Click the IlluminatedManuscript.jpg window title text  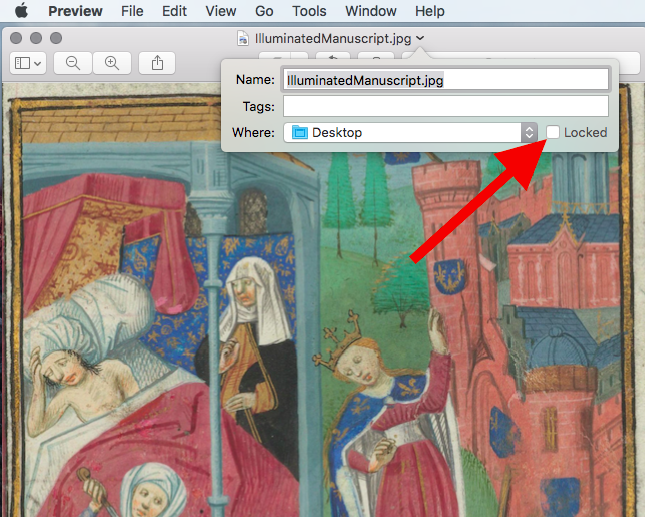point(333,39)
